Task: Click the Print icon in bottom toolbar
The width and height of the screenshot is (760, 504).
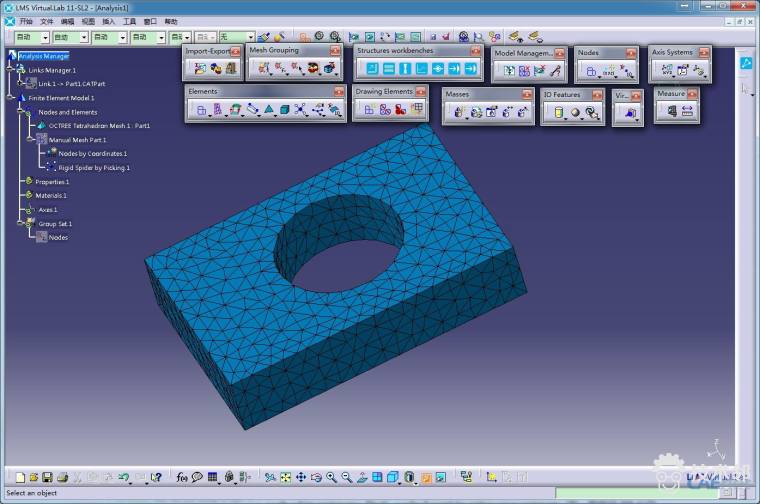Action: (x=62, y=478)
